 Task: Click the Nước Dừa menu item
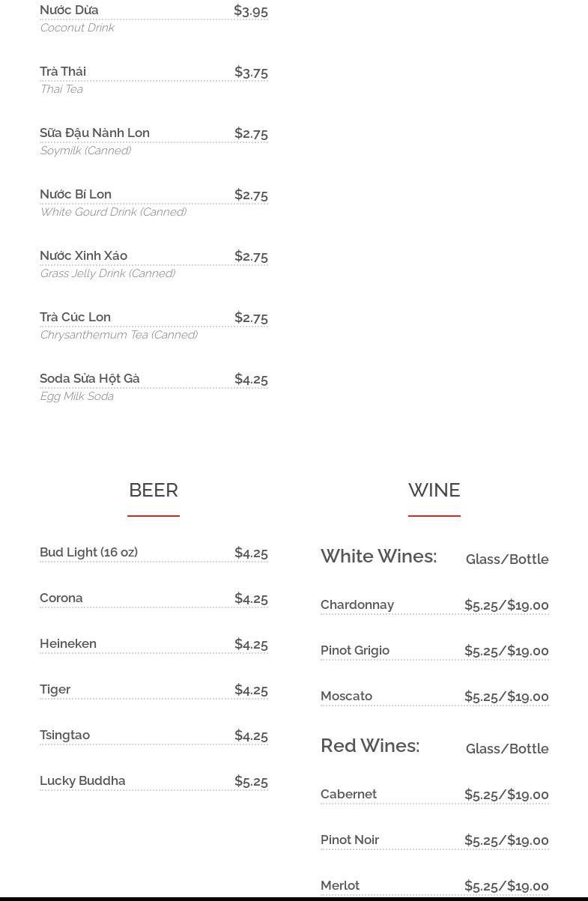(x=69, y=10)
